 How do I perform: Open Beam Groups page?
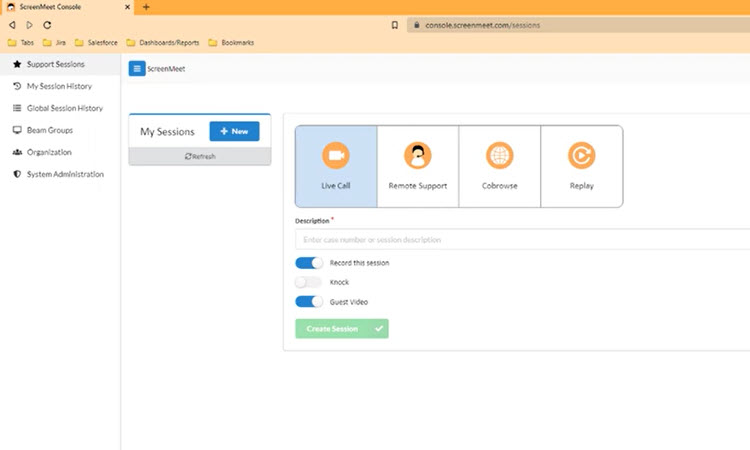pyautogui.click(x=60, y=130)
